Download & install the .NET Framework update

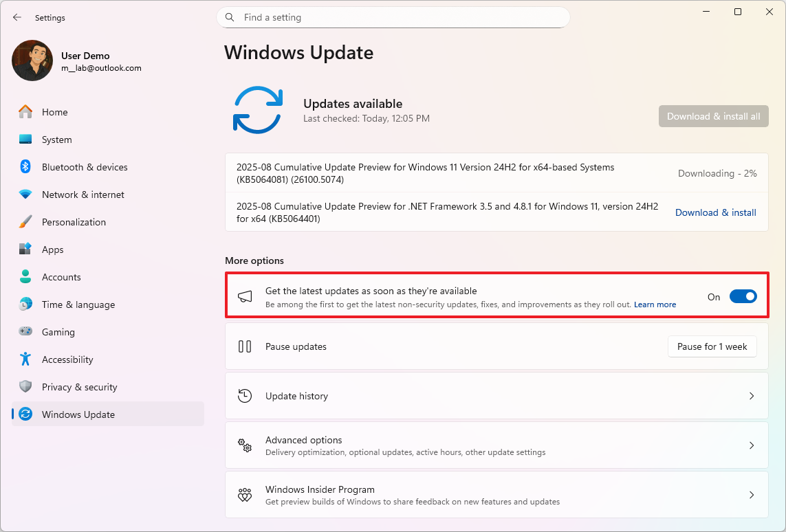click(x=715, y=212)
